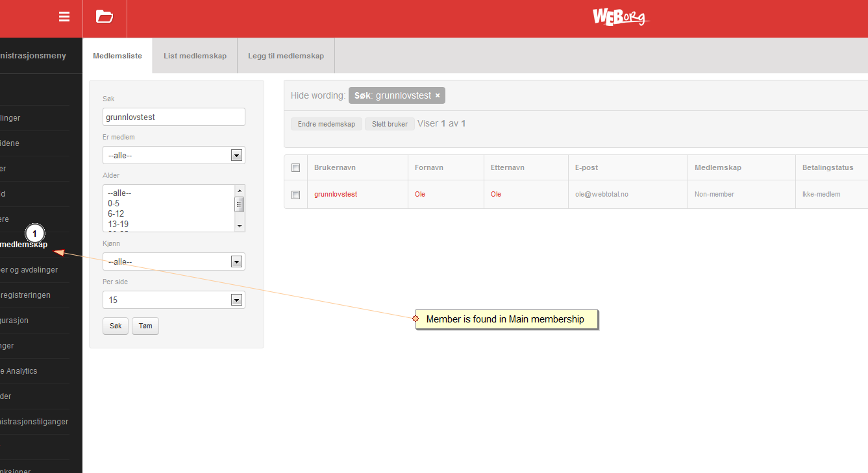Click the Alder list scroll-down arrow

(240, 226)
